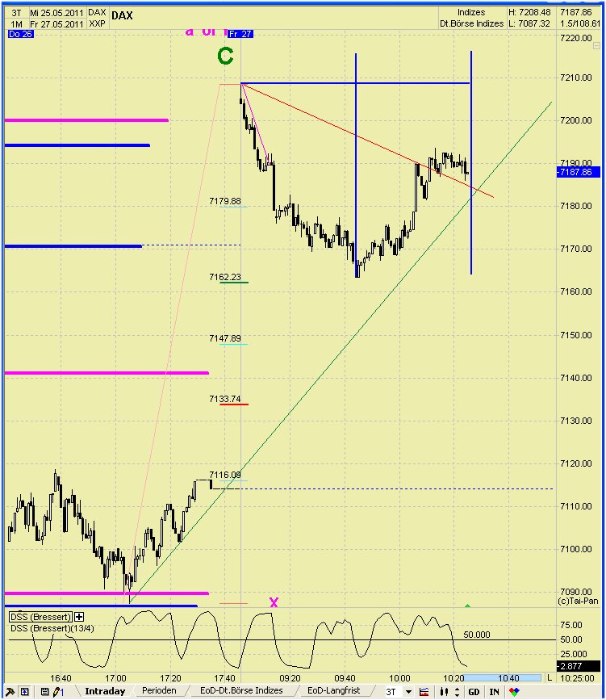Switch to the Perioden tab
The image size is (606, 700).
point(158,692)
